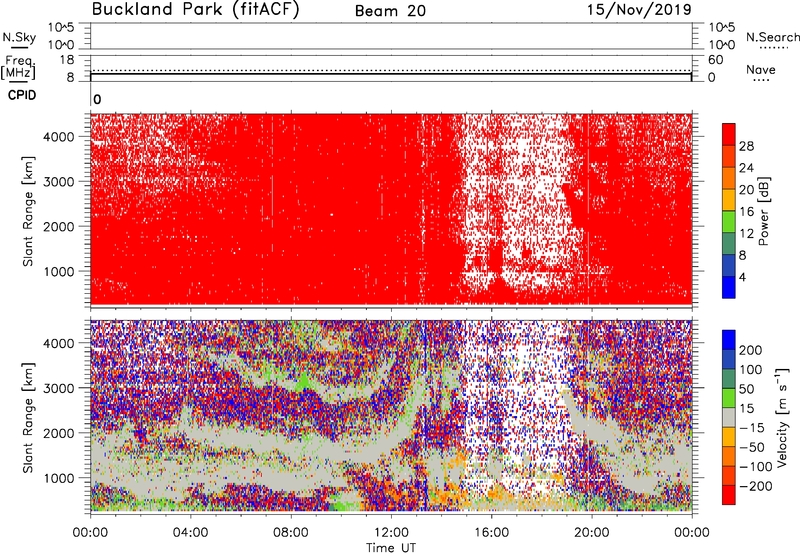Select the "-200" label on the velocity colorbar
The width and height of the screenshot is (800, 554).
pyautogui.click(x=756, y=487)
